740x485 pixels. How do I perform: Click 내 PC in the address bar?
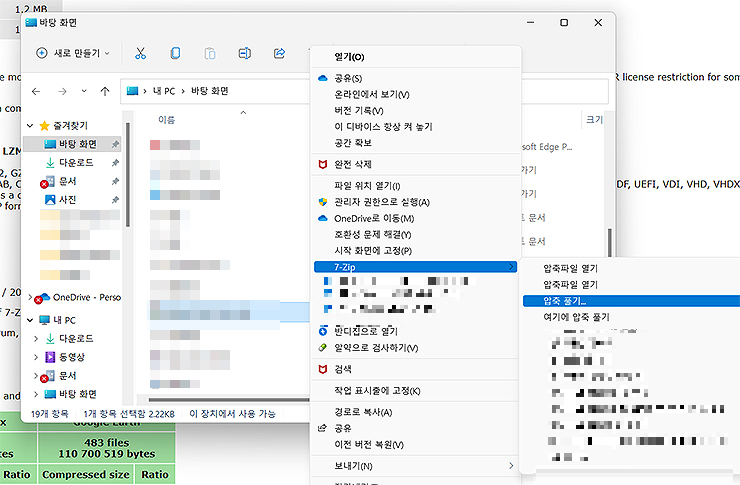pos(164,91)
